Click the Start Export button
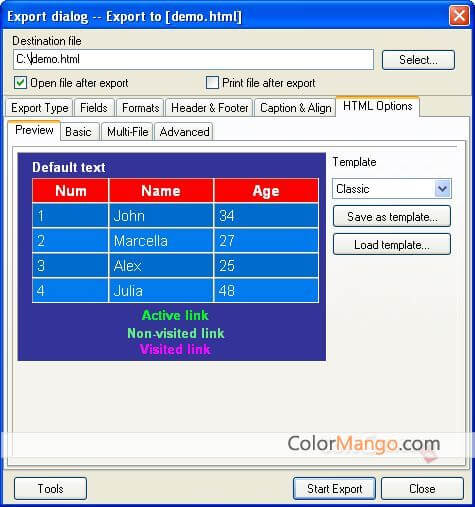This screenshot has height=507, width=475. click(334, 489)
